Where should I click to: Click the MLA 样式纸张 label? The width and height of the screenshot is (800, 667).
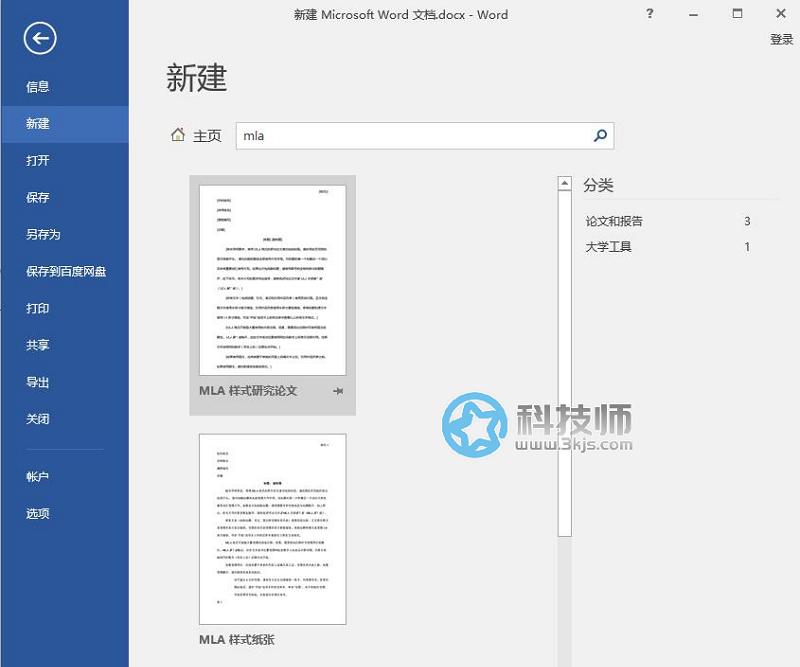(x=237, y=639)
